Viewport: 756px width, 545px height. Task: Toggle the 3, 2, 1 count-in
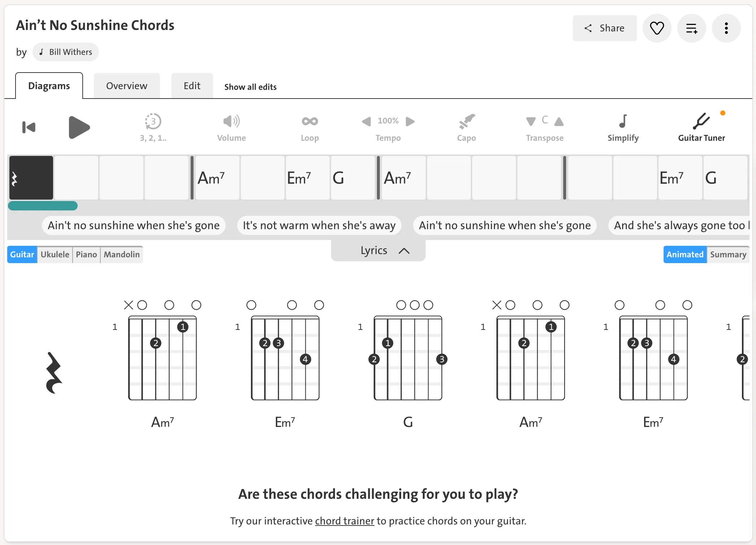pyautogui.click(x=152, y=126)
